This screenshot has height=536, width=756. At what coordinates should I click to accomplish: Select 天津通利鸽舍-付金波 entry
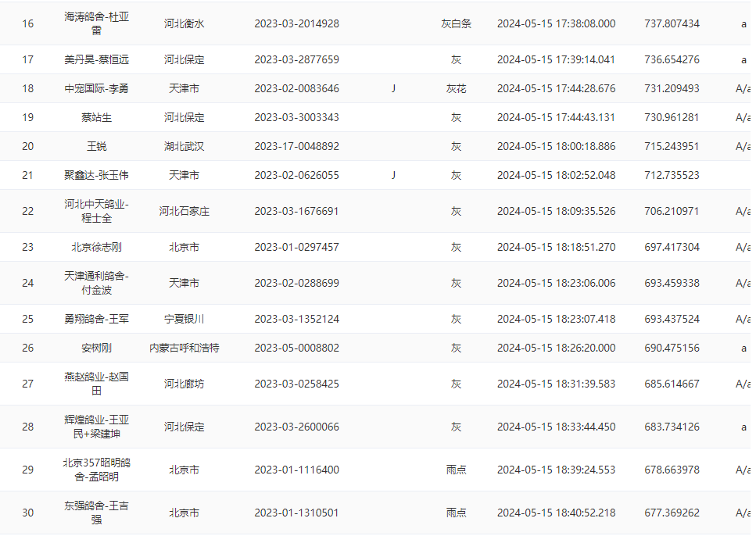tap(97, 283)
